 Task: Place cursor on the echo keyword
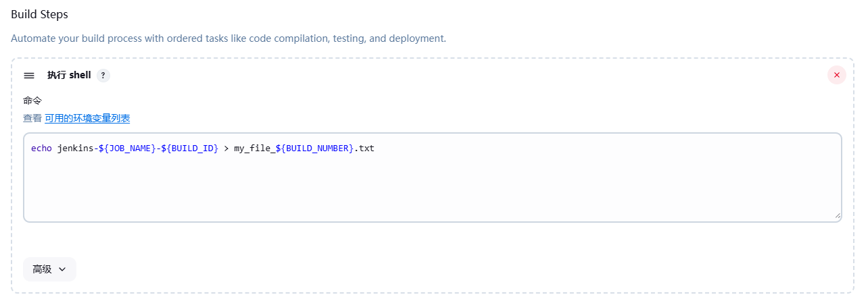pyautogui.click(x=41, y=148)
